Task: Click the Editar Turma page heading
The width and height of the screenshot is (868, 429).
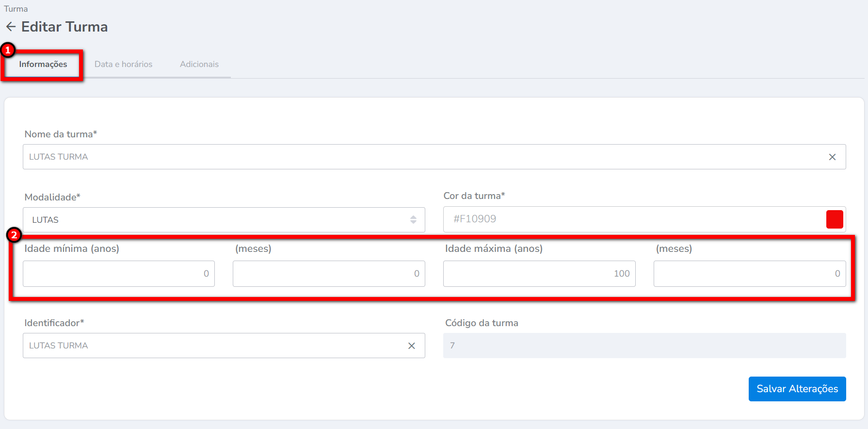Action: 64,27
